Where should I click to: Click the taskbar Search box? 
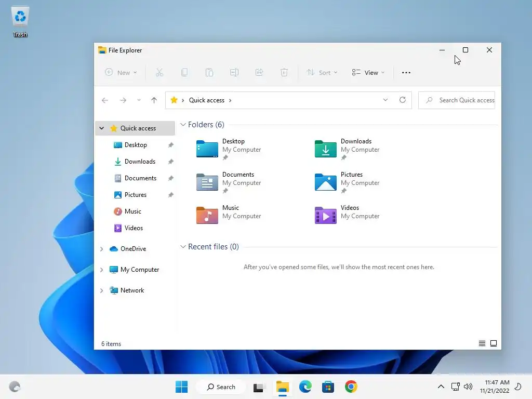(221, 387)
